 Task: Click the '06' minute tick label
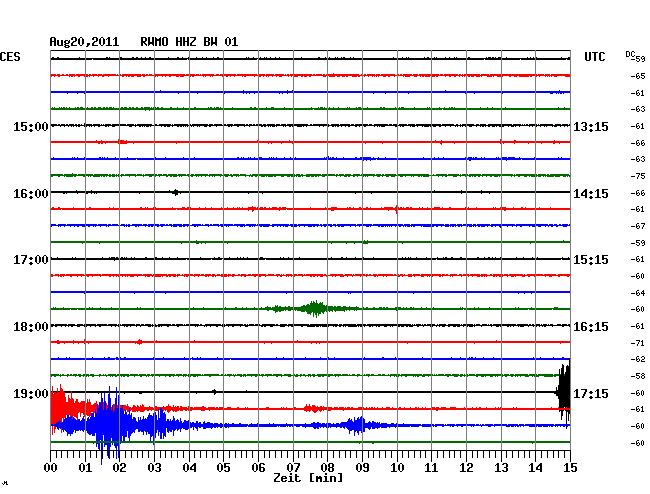tap(258, 467)
